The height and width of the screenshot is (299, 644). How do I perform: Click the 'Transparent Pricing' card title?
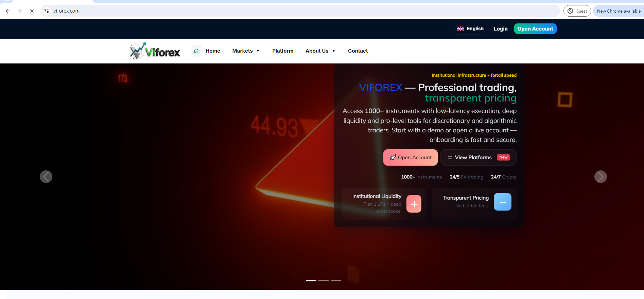pos(466,198)
